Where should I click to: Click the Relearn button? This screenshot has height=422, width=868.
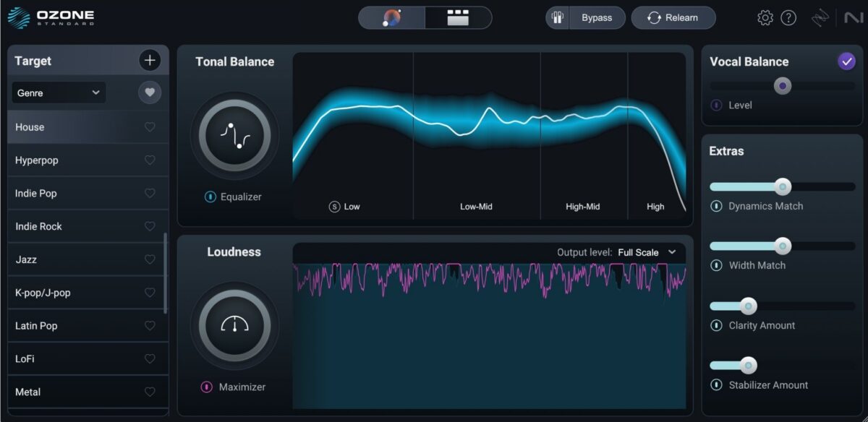tap(673, 17)
